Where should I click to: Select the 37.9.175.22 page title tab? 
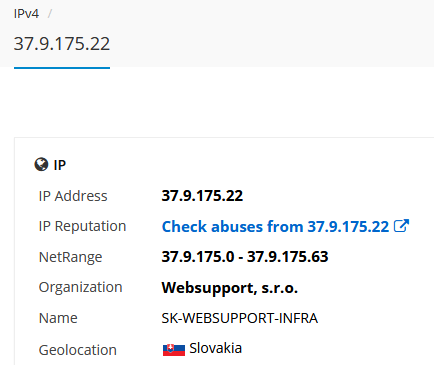click(62, 44)
